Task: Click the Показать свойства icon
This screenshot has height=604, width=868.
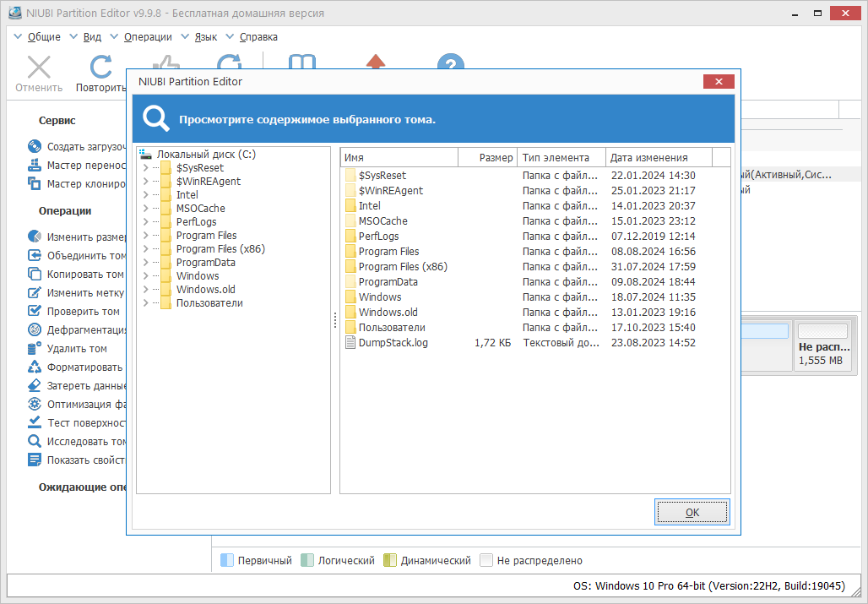Action: [x=35, y=460]
